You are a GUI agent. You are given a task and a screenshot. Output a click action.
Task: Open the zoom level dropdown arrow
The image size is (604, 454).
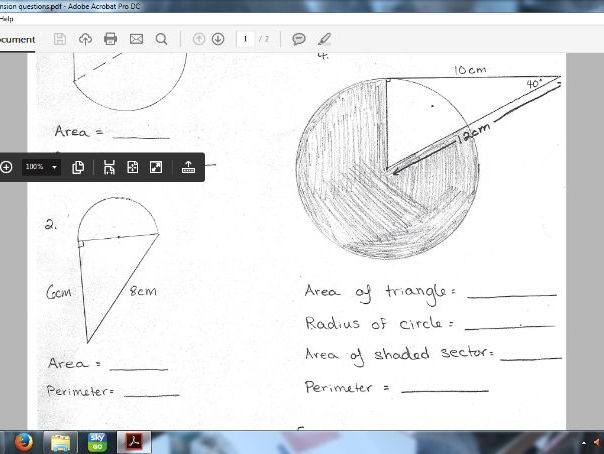[55, 167]
